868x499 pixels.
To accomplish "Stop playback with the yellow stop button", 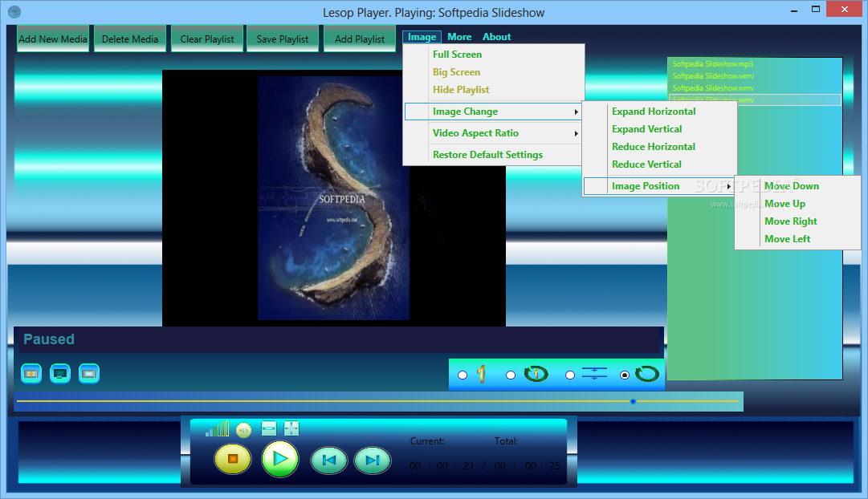I will click(x=233, y=459).
